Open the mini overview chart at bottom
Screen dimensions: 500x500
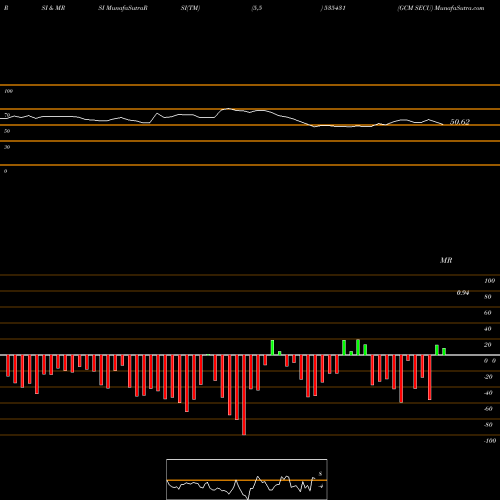pos(247,479)
